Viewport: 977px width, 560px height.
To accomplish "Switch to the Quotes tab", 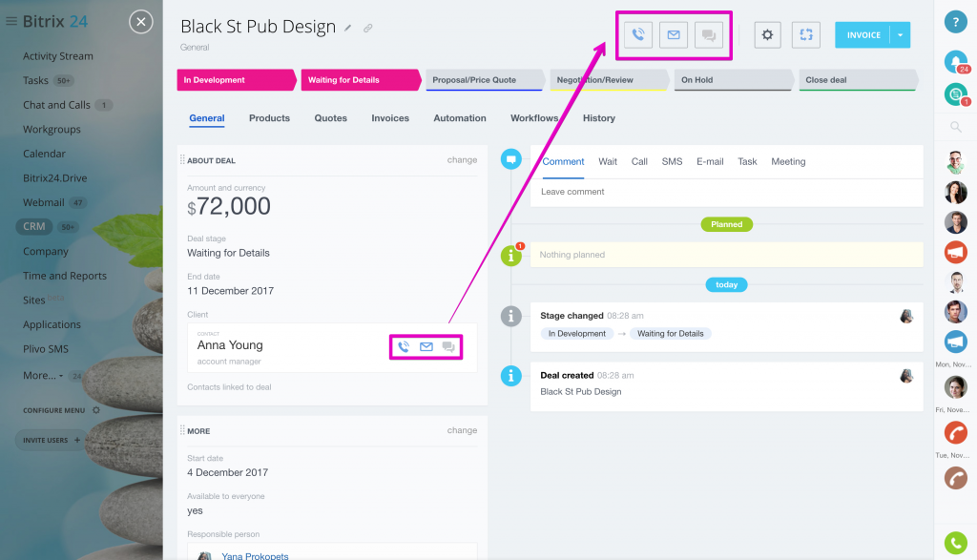I will click(330, 117).
